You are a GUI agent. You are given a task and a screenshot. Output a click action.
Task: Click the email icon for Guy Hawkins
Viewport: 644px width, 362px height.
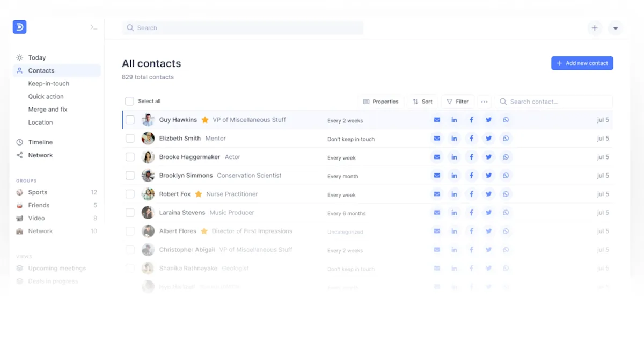437,120
